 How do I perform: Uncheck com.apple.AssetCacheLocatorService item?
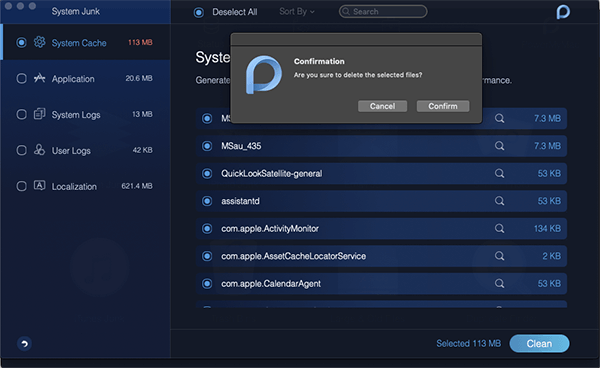207,256
